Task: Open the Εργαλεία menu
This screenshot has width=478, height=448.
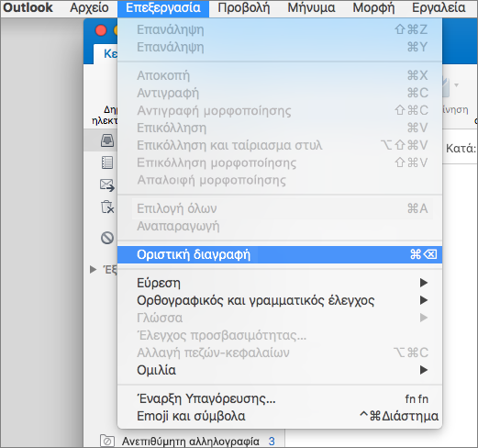Action: 439,8
